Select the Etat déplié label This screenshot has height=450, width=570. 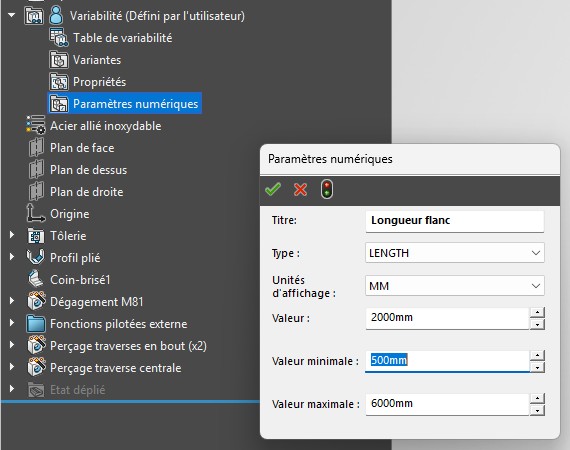tap(78, 390)
